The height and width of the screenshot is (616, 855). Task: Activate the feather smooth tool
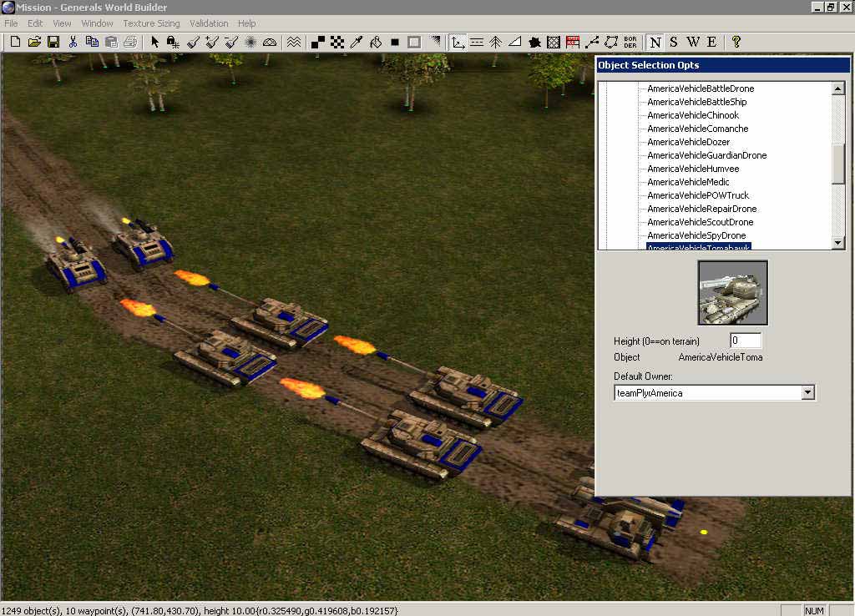[x=250, y=42]
